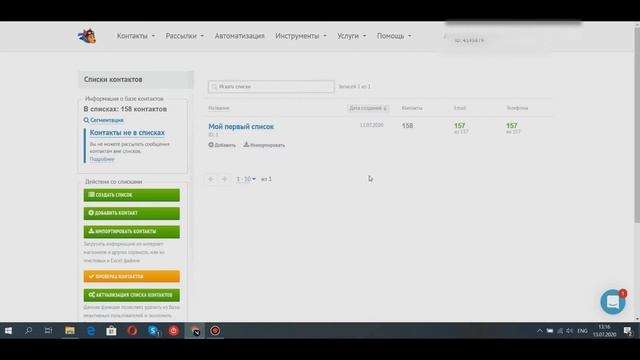Click the Контакты column header
This screenshot has width=640, height=360.
[x=412, y=108]
